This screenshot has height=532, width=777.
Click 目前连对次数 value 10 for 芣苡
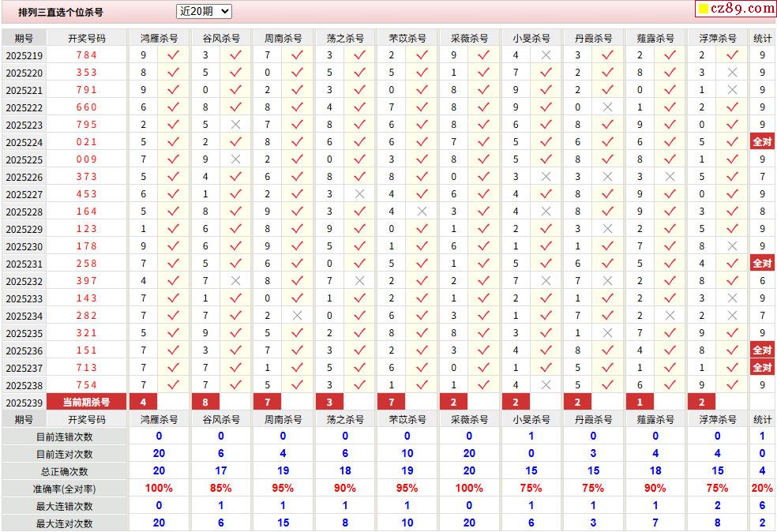click(407, 454)
